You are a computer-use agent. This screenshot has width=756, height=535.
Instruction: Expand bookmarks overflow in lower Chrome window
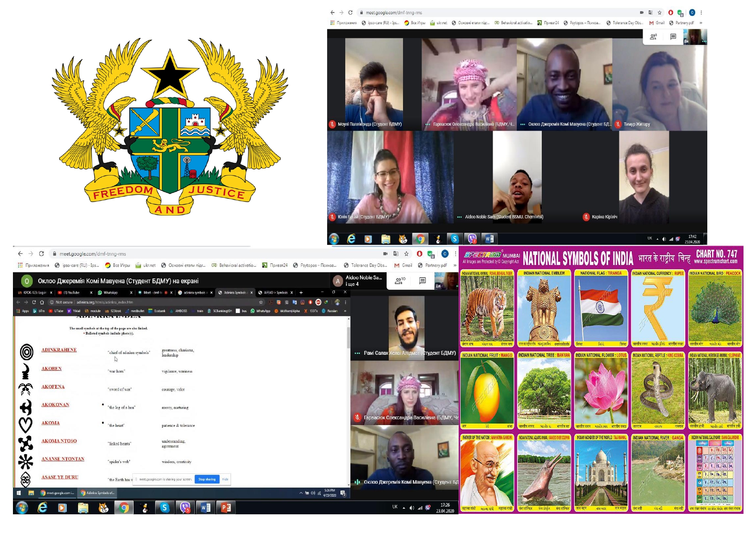coord(455,265)
